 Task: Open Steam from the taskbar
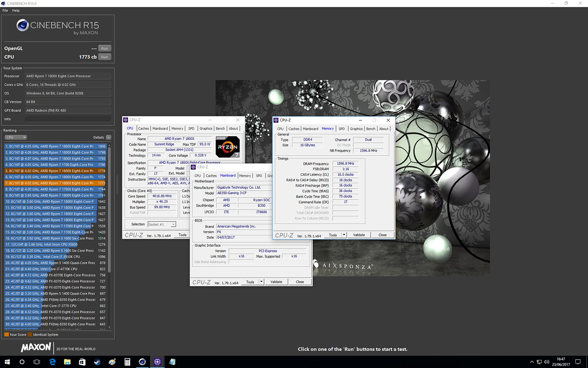(x=97, y=362)
